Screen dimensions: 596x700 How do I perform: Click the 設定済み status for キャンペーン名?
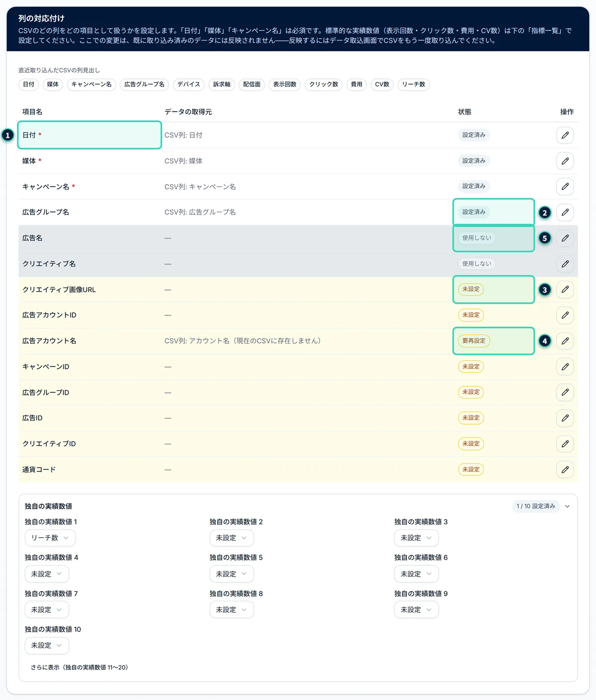click(x=474, y=186)
